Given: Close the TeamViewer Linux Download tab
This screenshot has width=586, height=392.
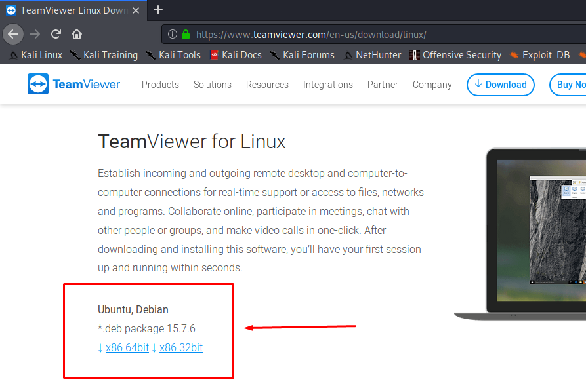Looking at the screenshot, I should tap(136, 10).
